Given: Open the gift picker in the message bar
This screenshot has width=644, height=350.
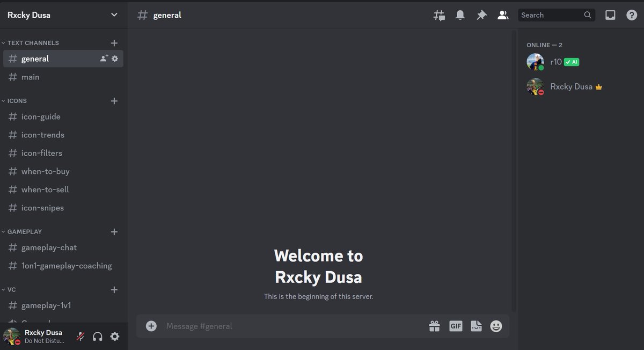Looking at the screenshot, I should click(434, 325).
